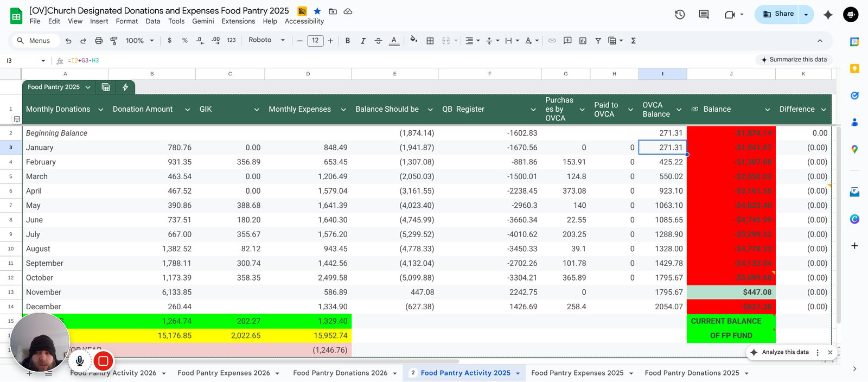Image resolution: width=868 pixels, height=382 pixels.
Task: Switch to Food Pantry Expenses 2025 tab
Action: coord(577,373)
